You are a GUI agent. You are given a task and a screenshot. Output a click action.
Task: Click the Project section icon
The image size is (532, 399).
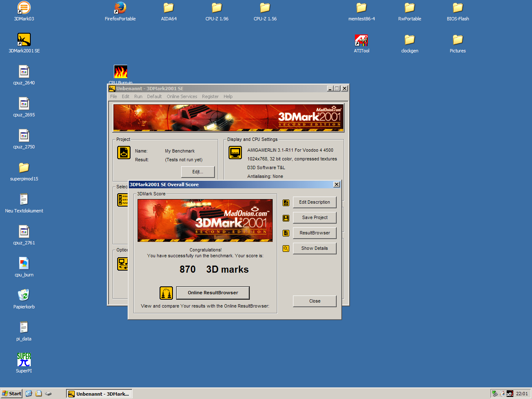[124, 153]
